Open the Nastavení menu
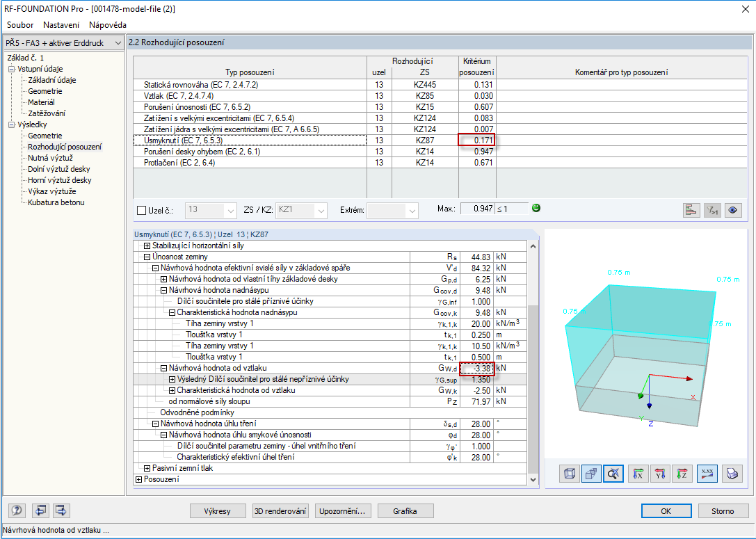Image resolution: width=756 pixels, height=539 pixels. click(61, 25)
